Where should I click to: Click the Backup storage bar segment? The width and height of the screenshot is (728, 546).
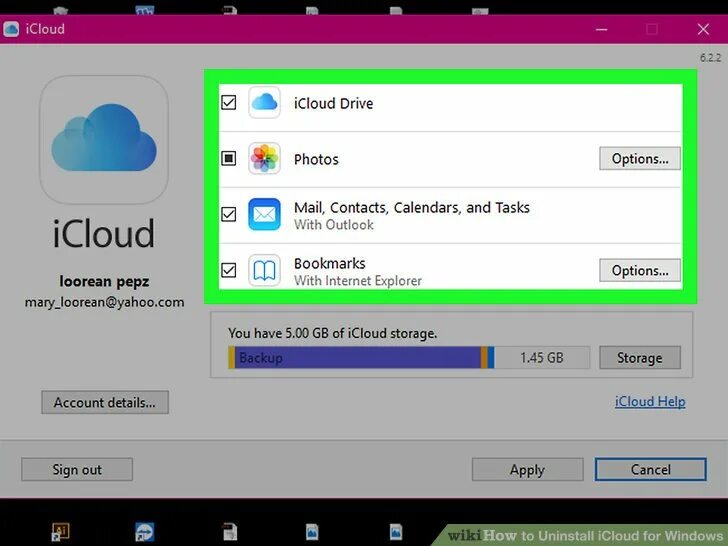click(x=358, y=358)
